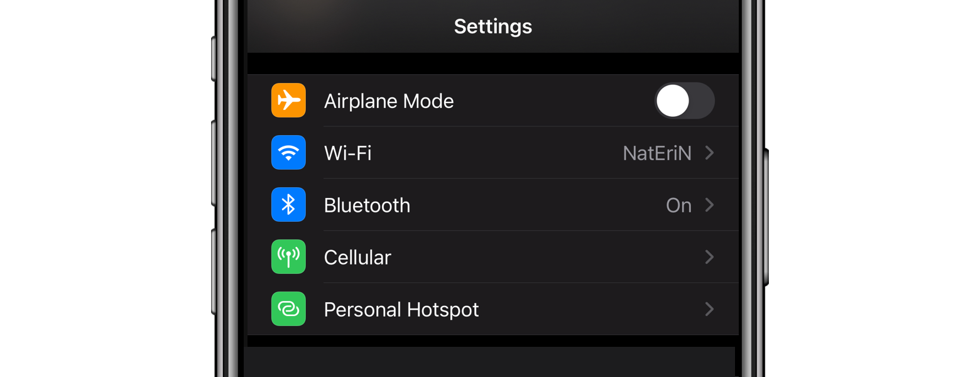Open Wi-Fi settings via its icon
980x377 pixels.
(288, 153)
